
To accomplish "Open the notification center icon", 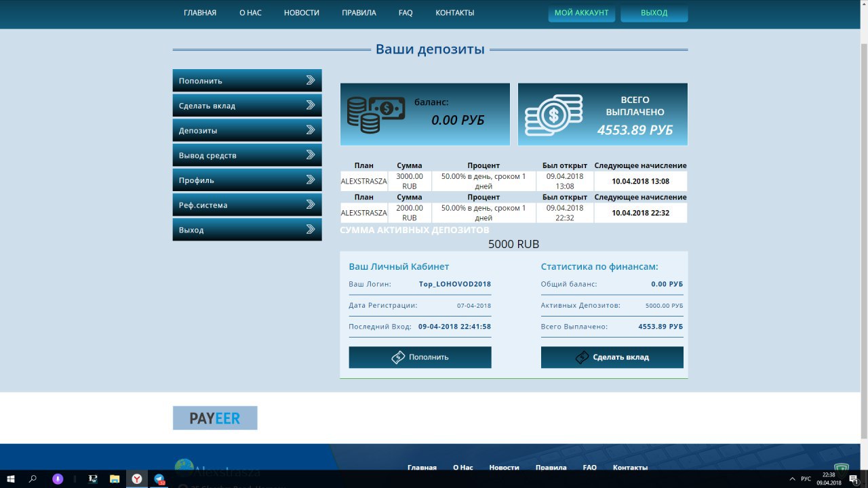I will tap(853, 479).
